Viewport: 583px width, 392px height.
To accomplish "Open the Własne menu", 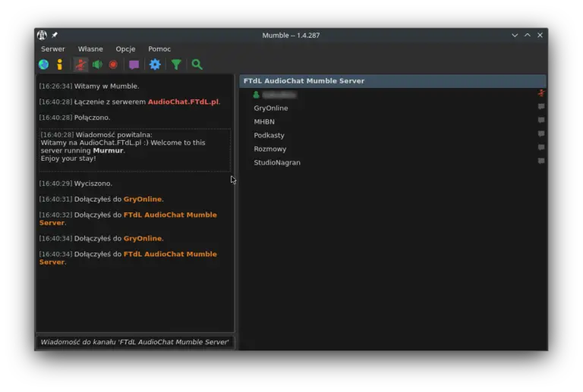I will pyautogui.click(x=90, y=49).
